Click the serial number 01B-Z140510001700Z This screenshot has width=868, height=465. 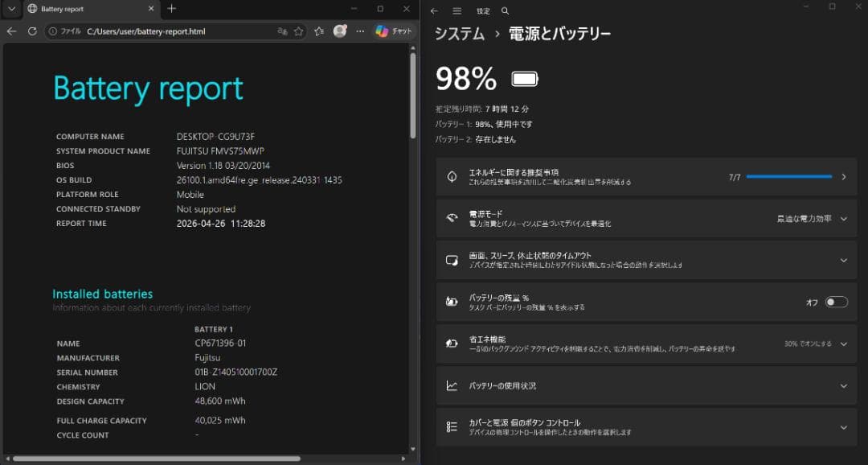235,372
